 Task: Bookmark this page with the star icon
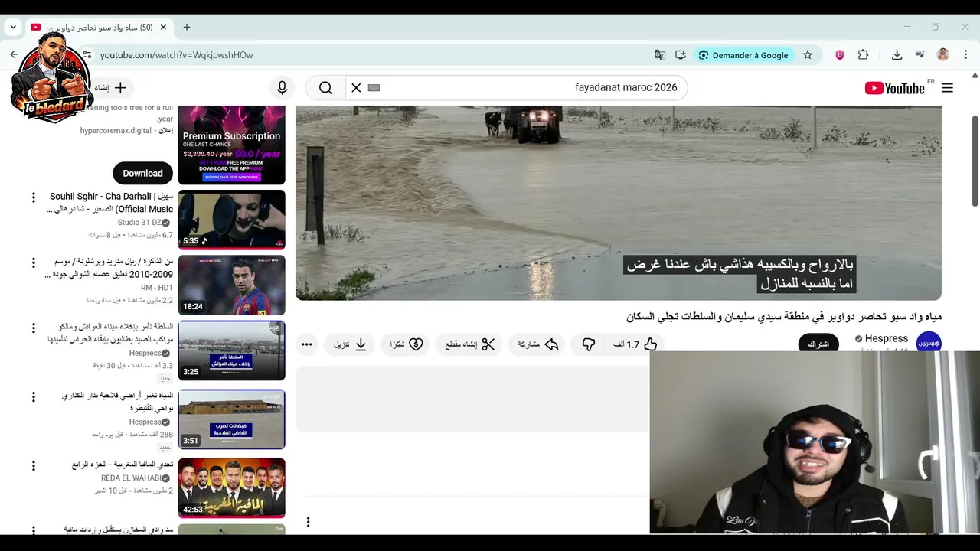coord(808,55)
